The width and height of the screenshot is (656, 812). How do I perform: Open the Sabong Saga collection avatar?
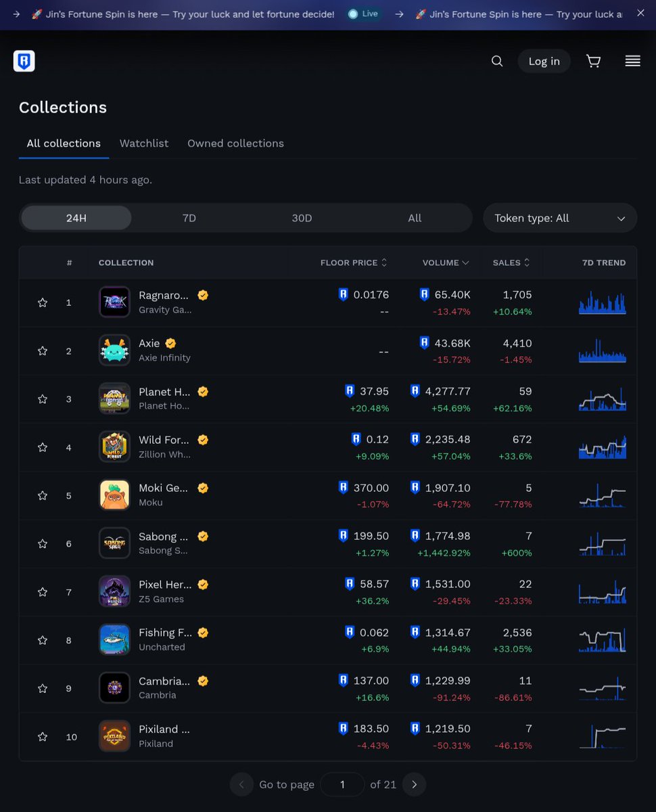pos(114,543)
